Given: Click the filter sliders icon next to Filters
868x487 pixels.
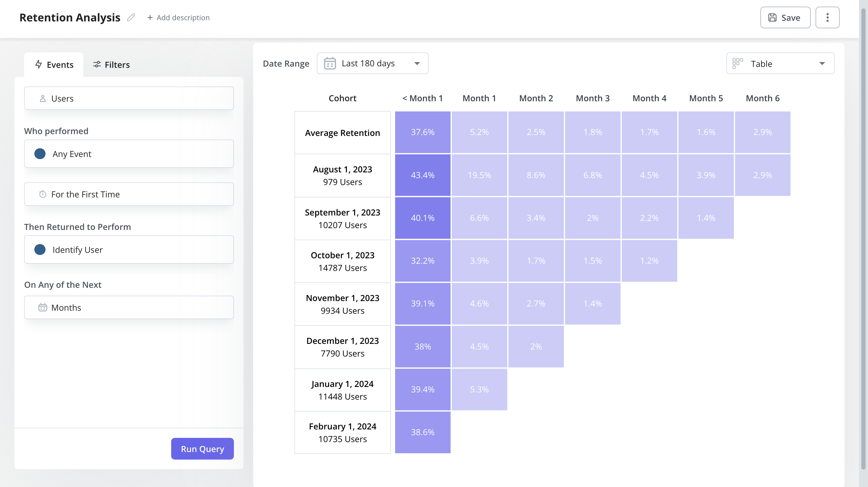Looking at the screenshot, I should (x=97, y=64).
